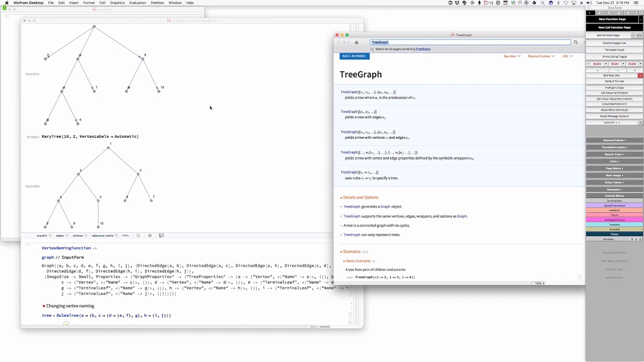Click New ILD Function Page button
The width and height of the screenshot is (644, 362).
click(x=614, y=27)
